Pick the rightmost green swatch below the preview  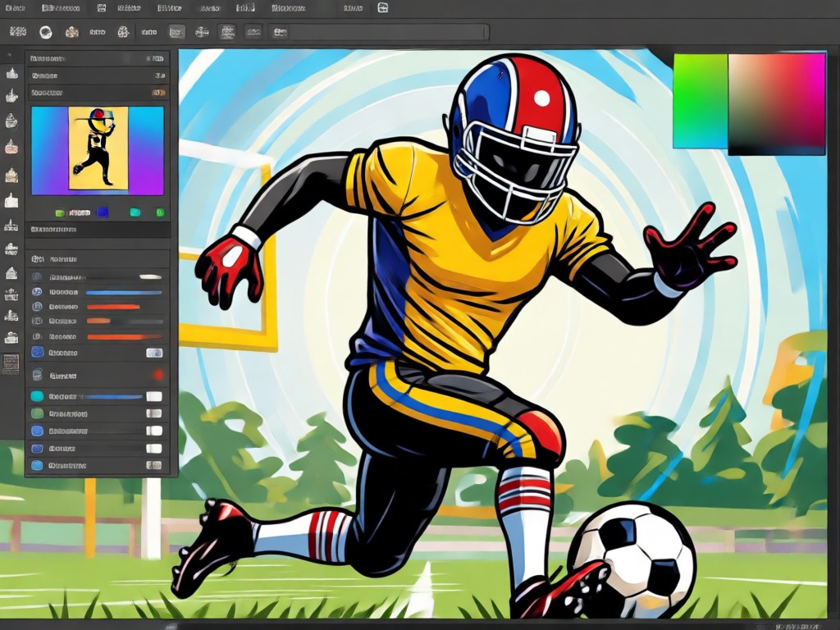(x=160, y=212)
